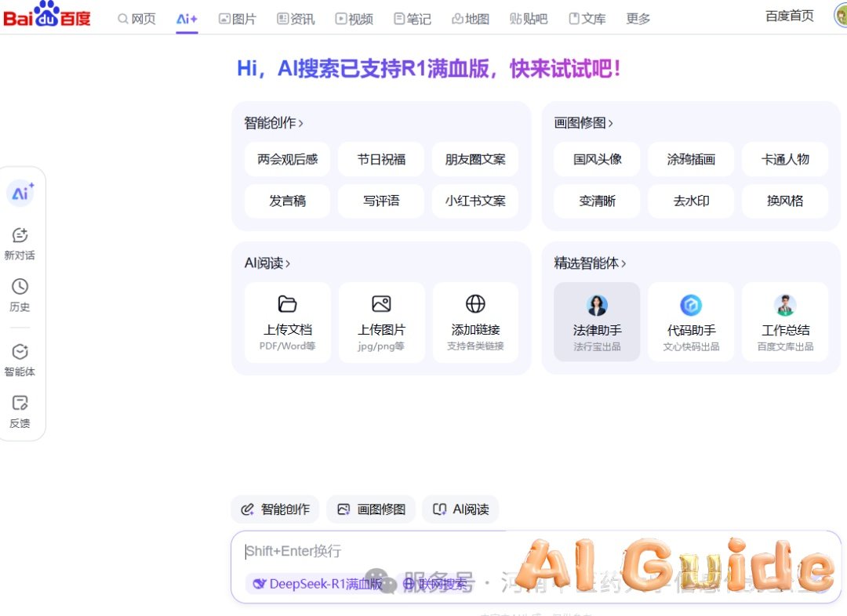Viewport: 847px width, 616px height.
Task: Select the 国风头像 option
Action: coord(598,159)
